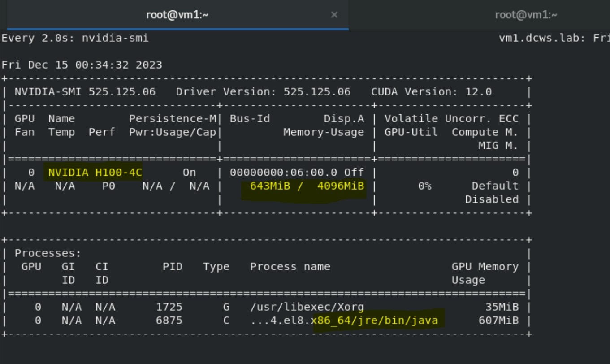
Task: Click the 'Processes:' section label
Action: coord(48,253)
